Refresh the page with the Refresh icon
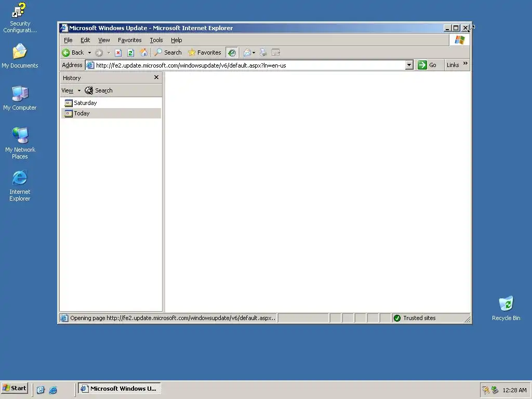 coord(130,52)
